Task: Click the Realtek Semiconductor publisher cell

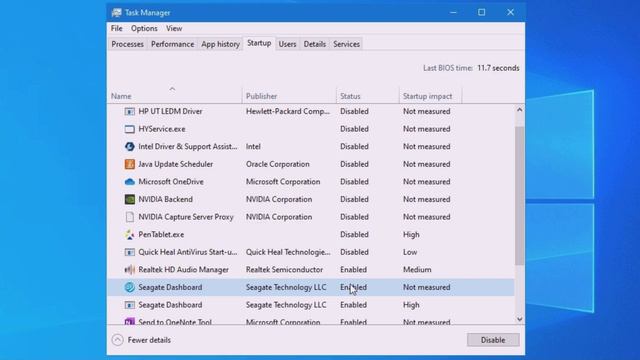Action: [284, 270]
